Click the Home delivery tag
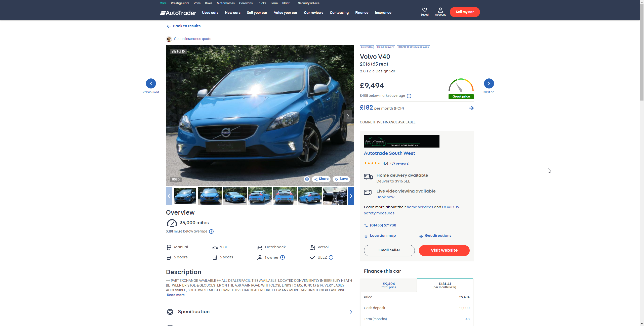 pos(385,47)
